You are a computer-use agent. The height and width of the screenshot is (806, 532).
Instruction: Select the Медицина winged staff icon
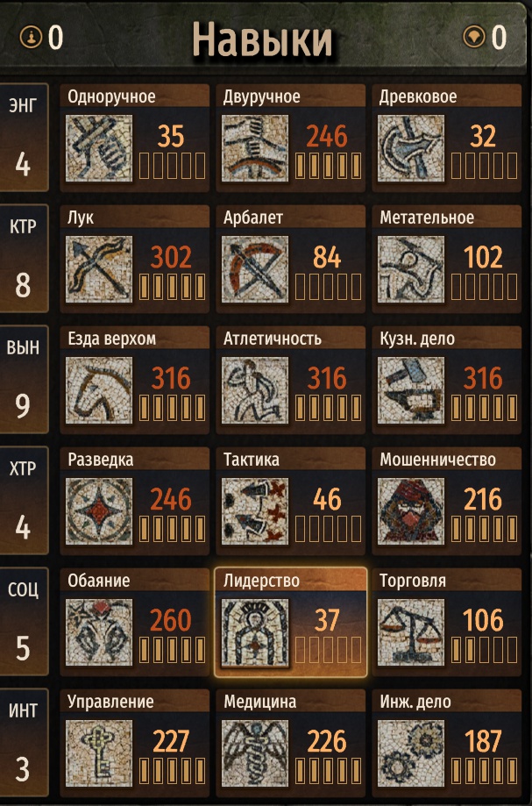[255, 753]
